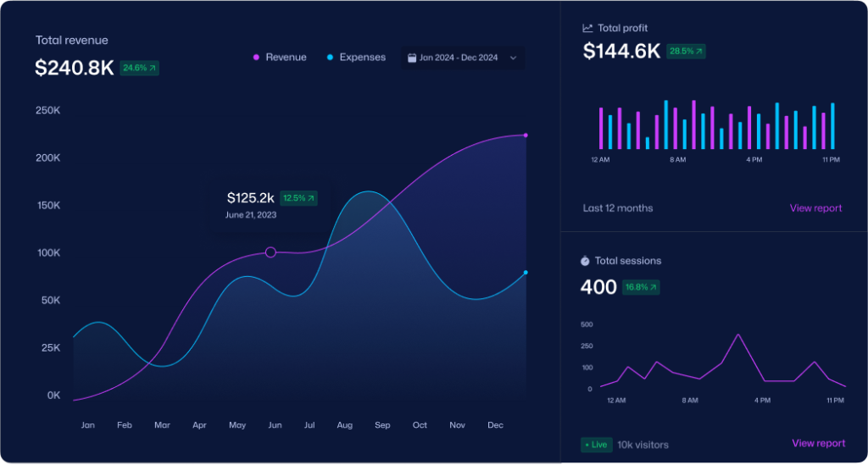Click the 12.5% tooltip growth badge

298,198
